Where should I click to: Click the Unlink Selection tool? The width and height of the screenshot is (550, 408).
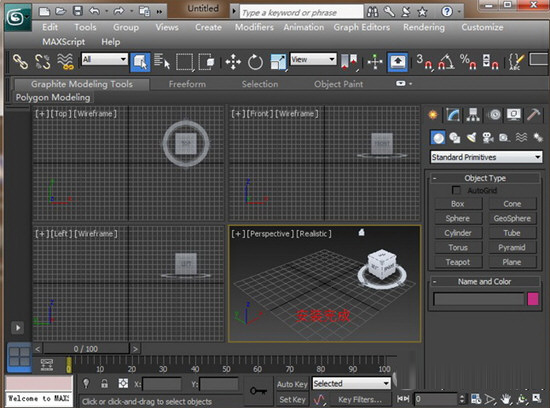[43, 62]
